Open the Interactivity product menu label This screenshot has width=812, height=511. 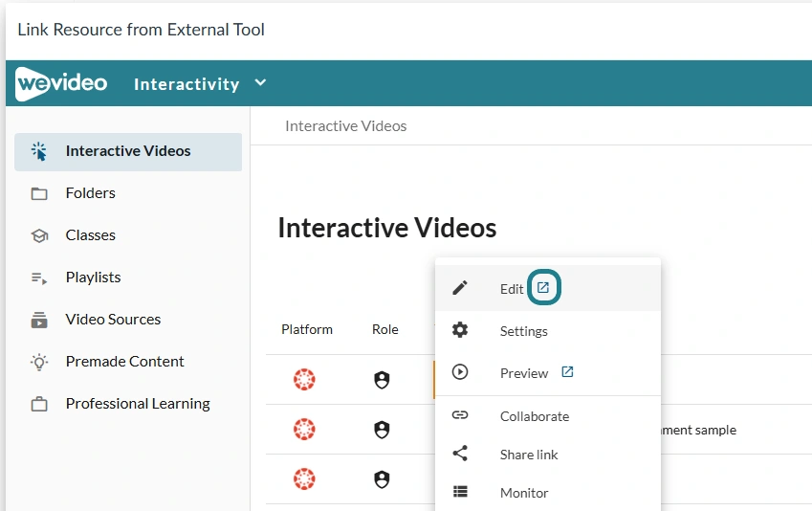[187, 84]
